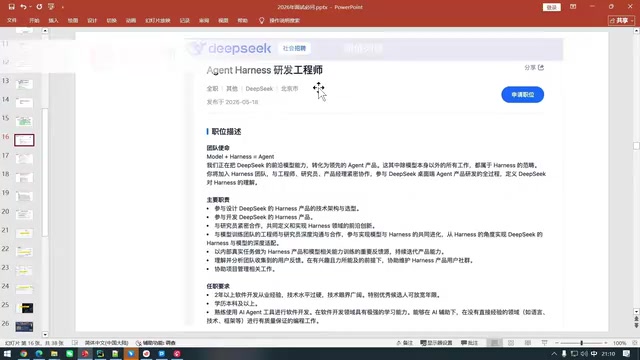Switch to slide sorter view icon

[511, 343]
